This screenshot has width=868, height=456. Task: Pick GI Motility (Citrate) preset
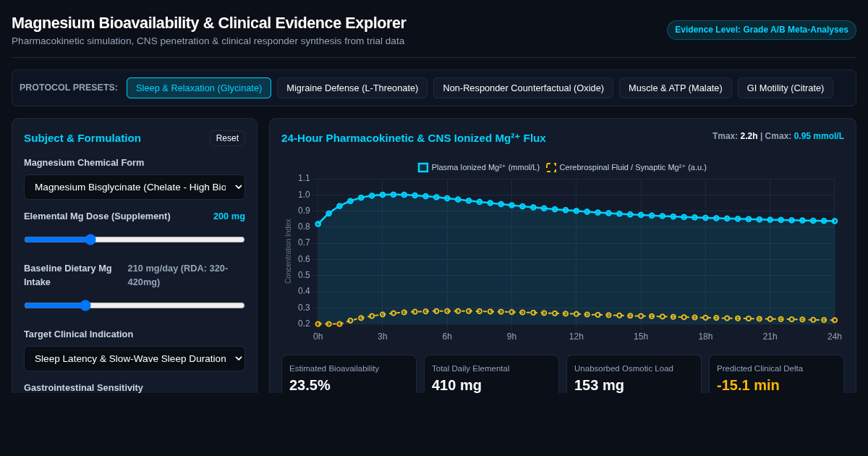pos(786,88)
